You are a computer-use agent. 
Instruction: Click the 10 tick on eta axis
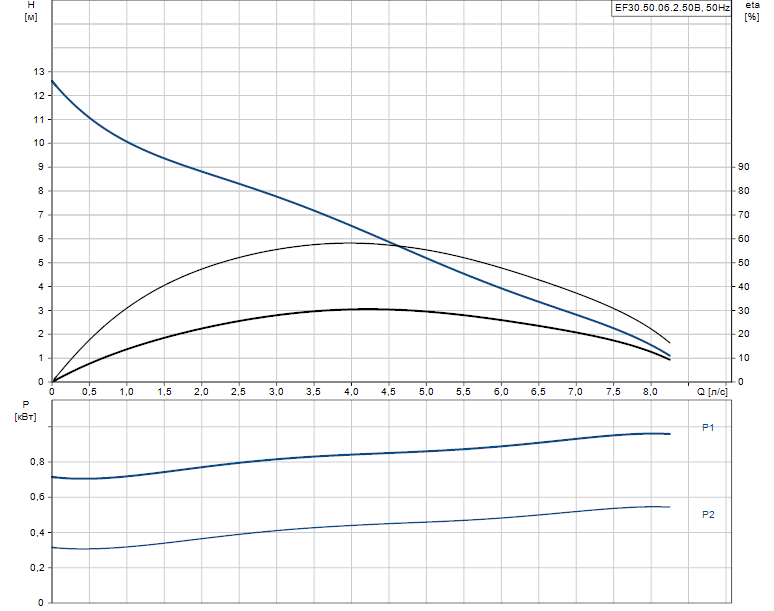pos(743,358)
